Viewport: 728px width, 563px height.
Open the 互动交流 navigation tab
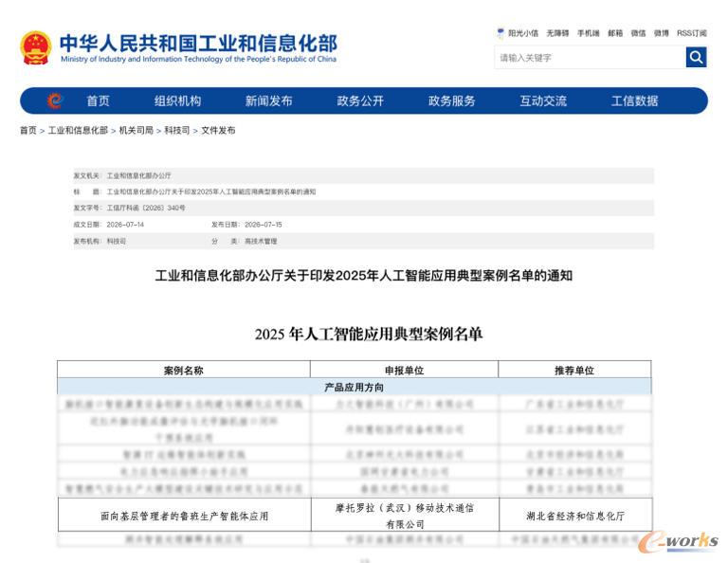(543, 100)
